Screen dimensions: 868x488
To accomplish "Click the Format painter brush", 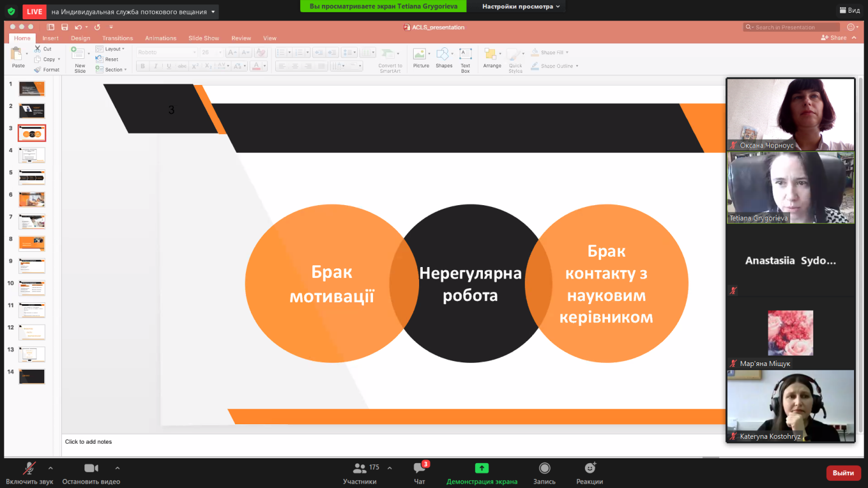I will pos(38,69).
